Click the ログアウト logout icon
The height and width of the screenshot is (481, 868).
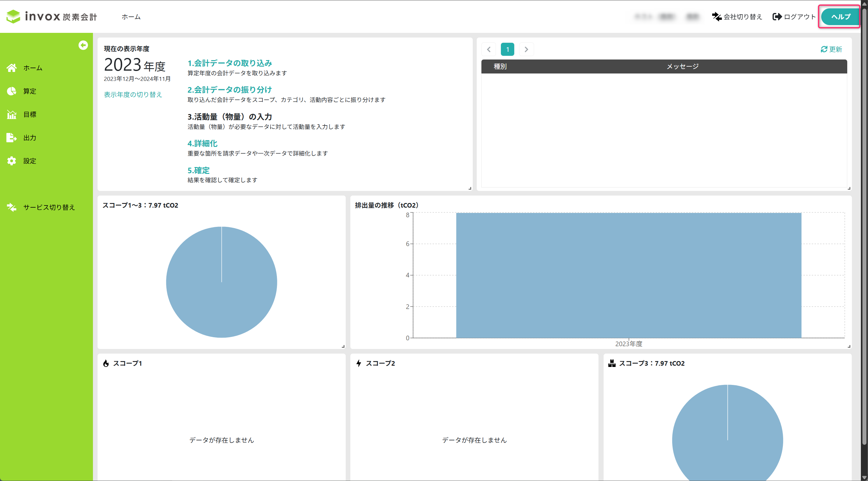click(x=777, y=16)
